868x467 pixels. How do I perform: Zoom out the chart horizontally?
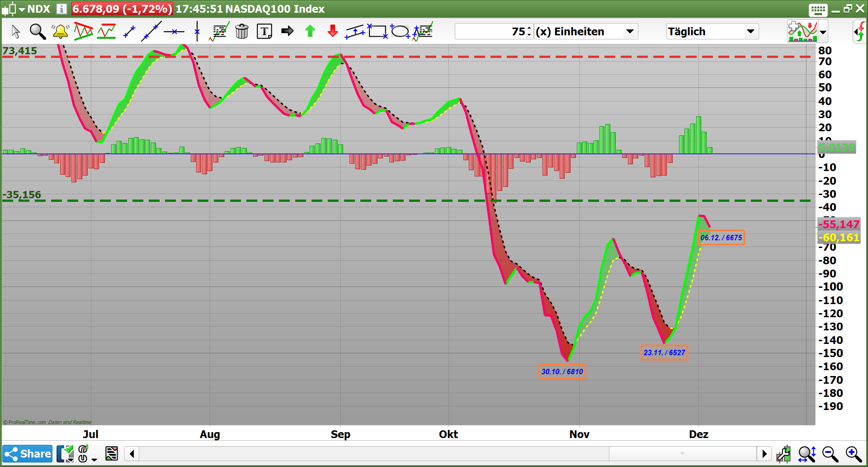pos(830,453)
